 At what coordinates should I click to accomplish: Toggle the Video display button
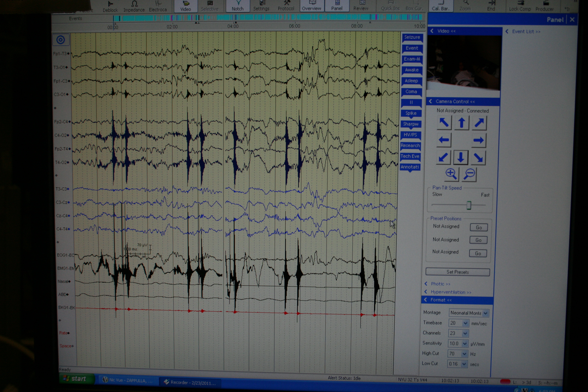tap(186, 6)
